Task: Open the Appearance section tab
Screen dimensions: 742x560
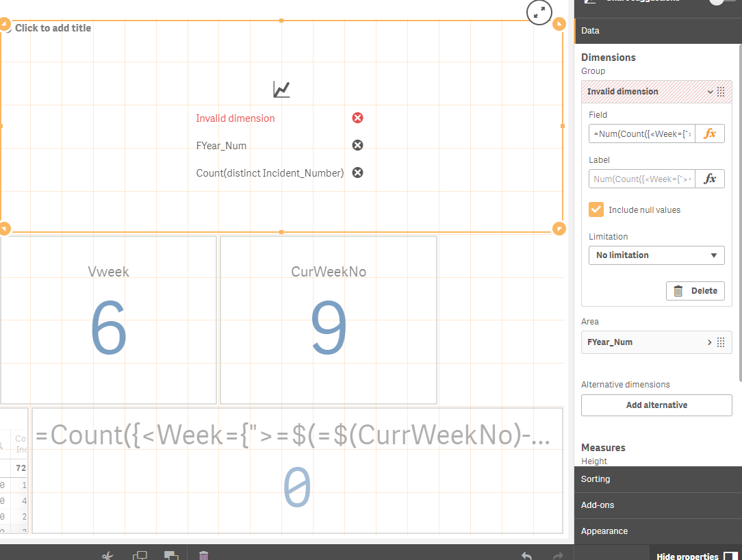Action: pyautogui.click(x=658, y=531)
